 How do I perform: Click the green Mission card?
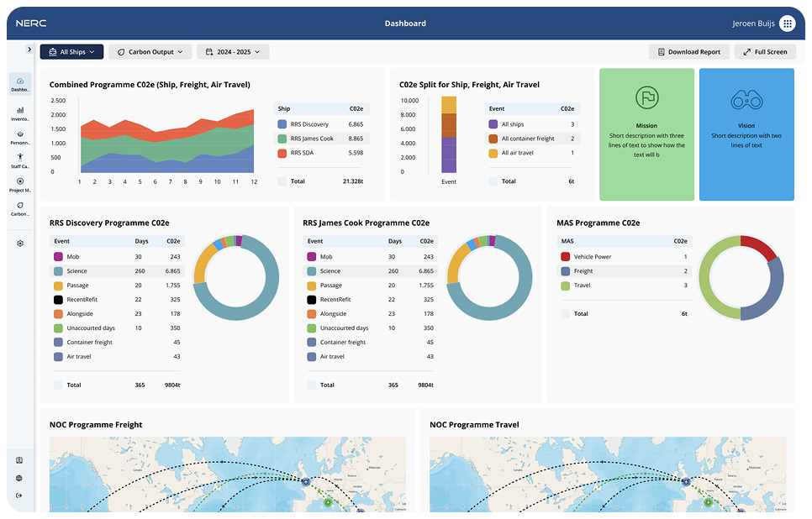click(646, 134)
